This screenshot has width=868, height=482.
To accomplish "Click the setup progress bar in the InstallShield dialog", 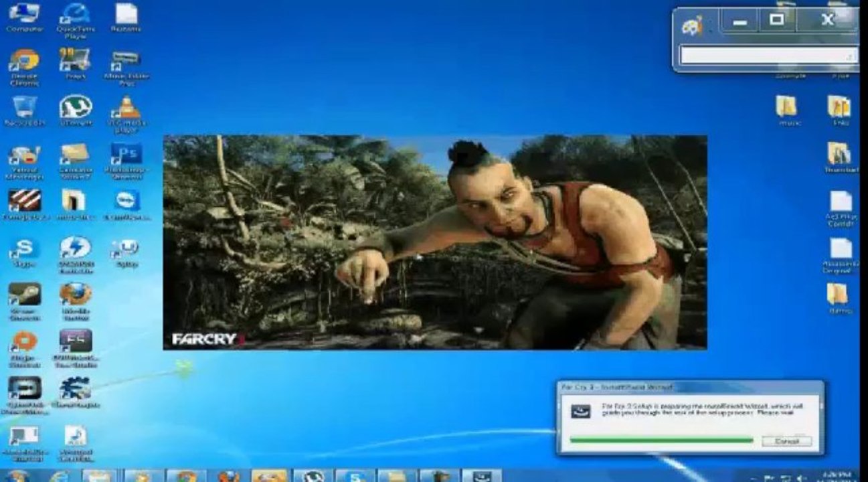I will (661, 440).
